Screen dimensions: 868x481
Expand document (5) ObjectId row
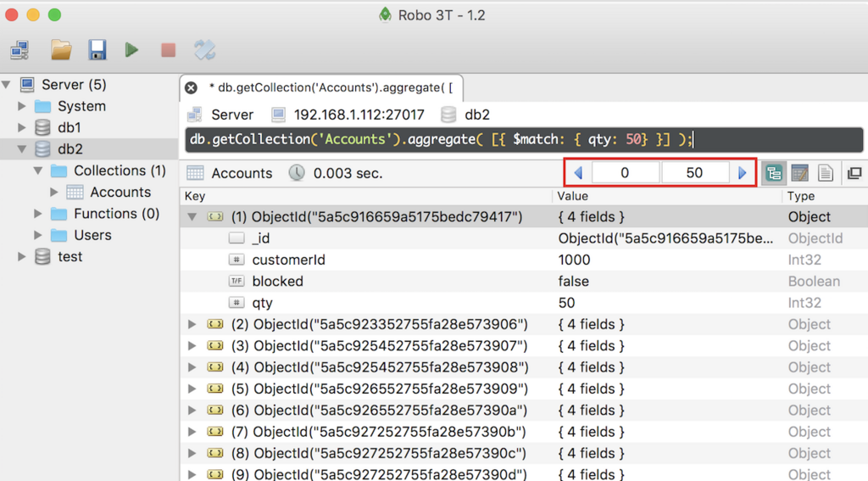[x=192, y=389]
